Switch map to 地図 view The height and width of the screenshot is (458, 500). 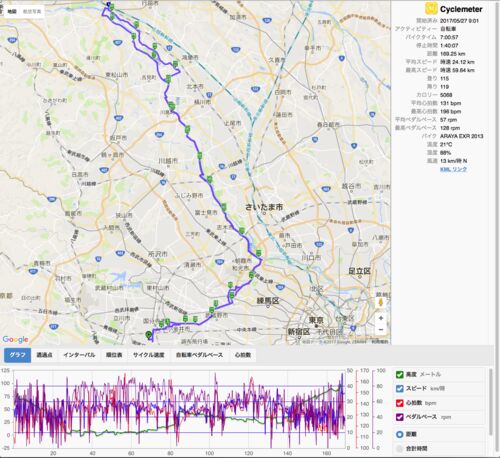[x=12, y=11]
